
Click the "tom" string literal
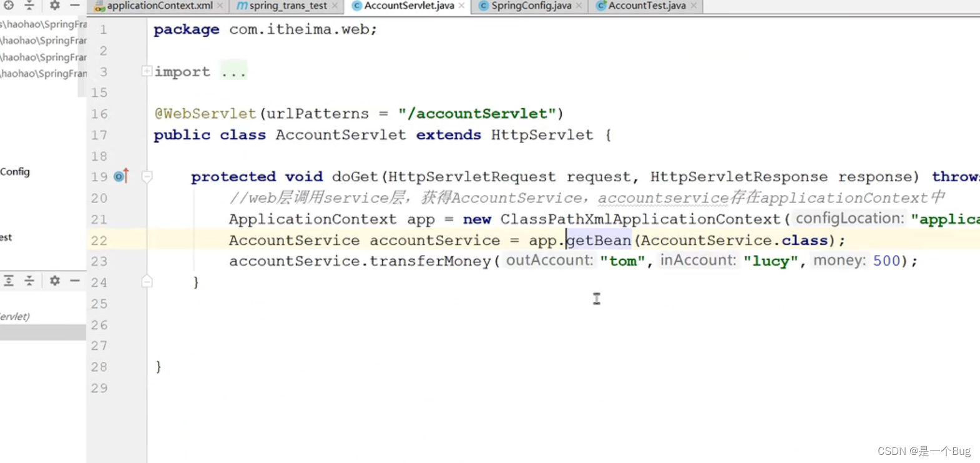(622, 261)
